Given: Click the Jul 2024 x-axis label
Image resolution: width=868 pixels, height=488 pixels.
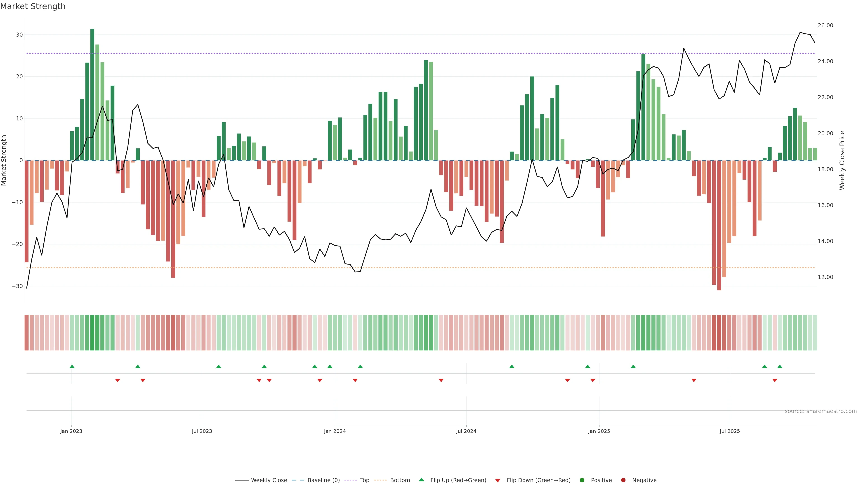Looking at the screenshot, I should [466, 431].
